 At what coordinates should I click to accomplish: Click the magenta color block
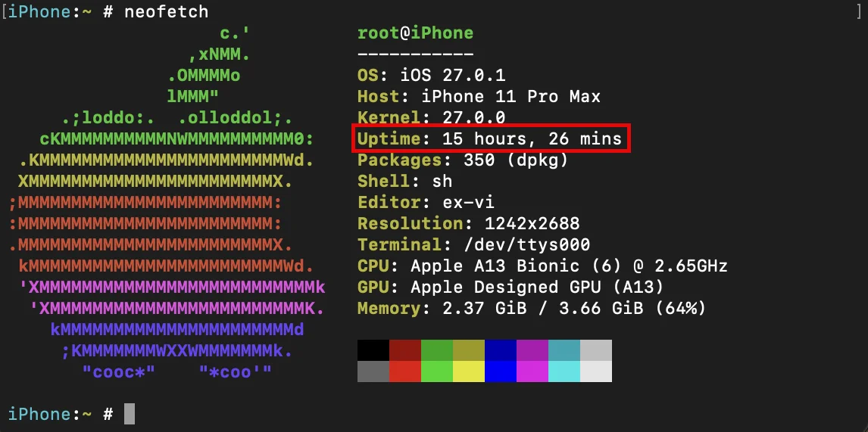click(532, 371)
